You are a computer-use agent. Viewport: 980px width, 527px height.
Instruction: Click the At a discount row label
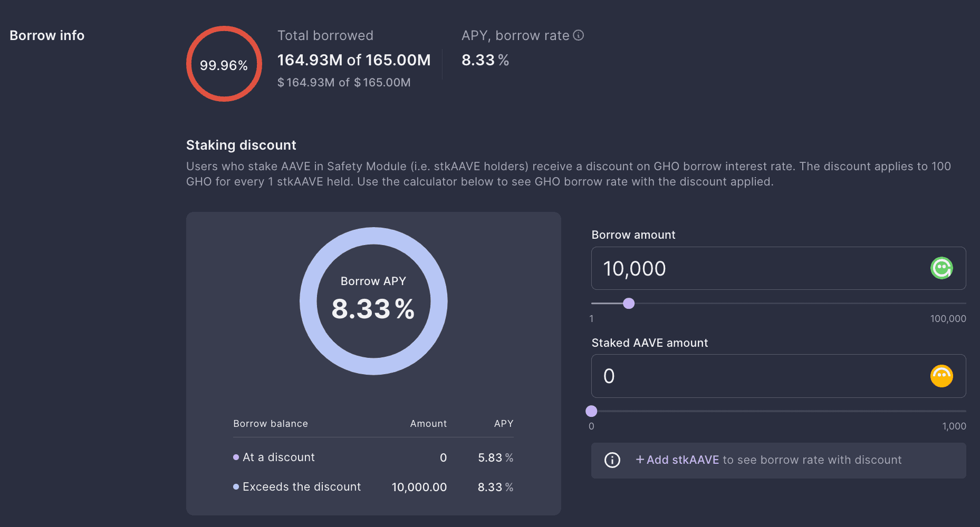click(x=278, y=457)
